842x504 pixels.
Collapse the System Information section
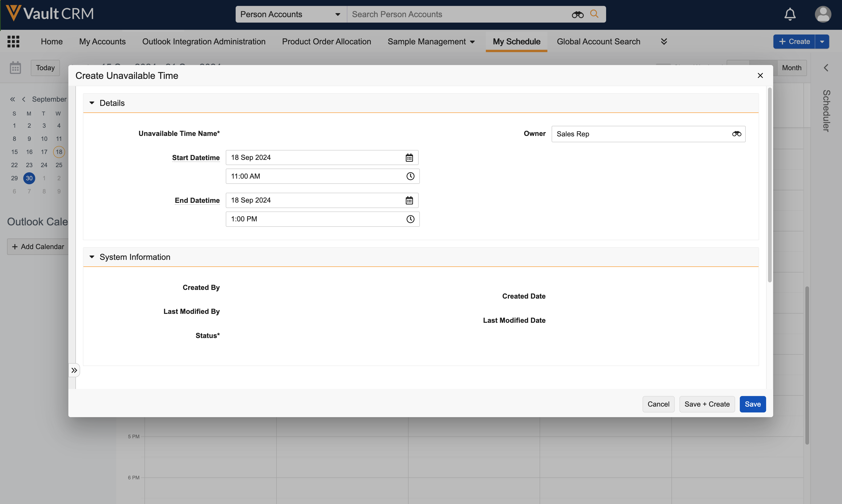[92, 257]
